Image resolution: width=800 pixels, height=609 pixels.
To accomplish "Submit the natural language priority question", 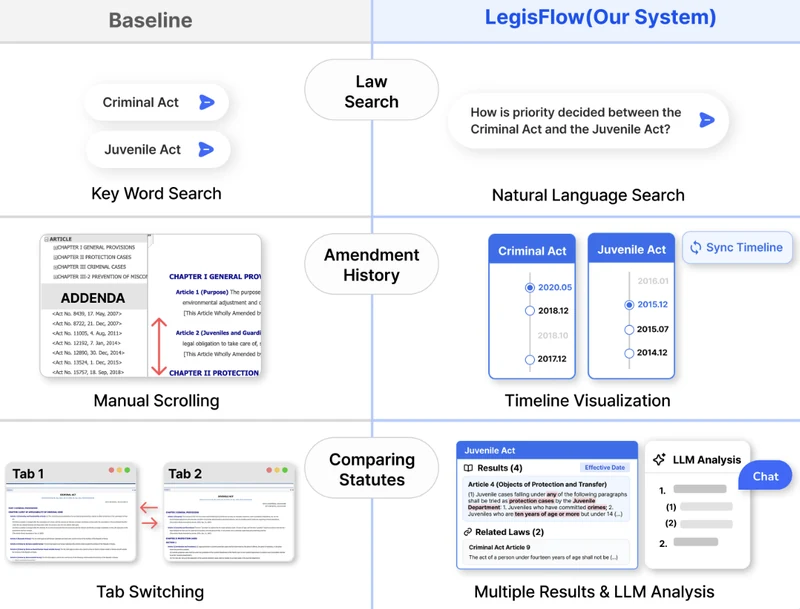I will tap(707, 120).
